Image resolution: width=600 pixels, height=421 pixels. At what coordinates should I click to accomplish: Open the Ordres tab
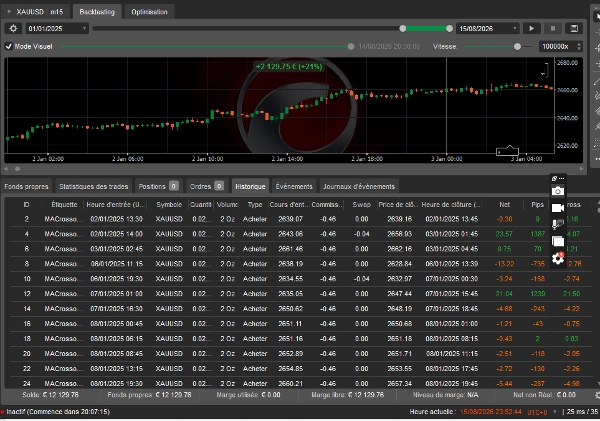pyautogui.click(x=207, y=186)
